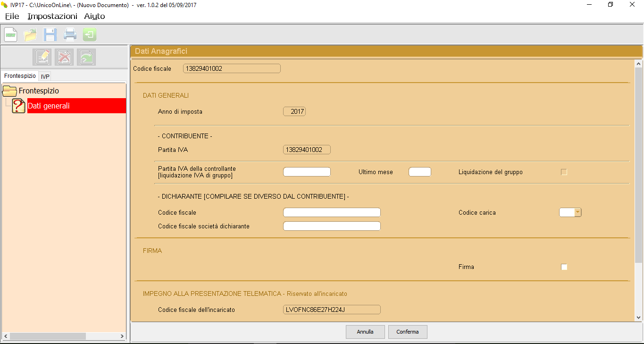Click the green arrow page icon
Image resolution: width=644 pixels, height=344 pixels.
coord(86,57)
